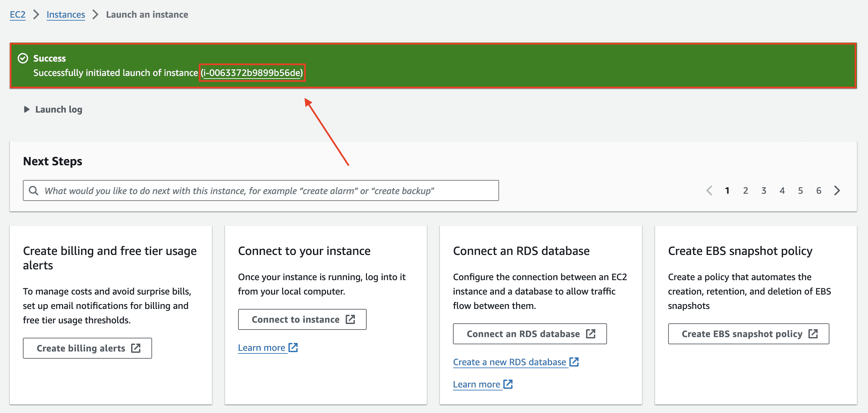Image resolution: width=868 pixels, height=413 pixels.
Task: Click the external link icon on Connect an RDS database
Action: (x=591, y=334)
